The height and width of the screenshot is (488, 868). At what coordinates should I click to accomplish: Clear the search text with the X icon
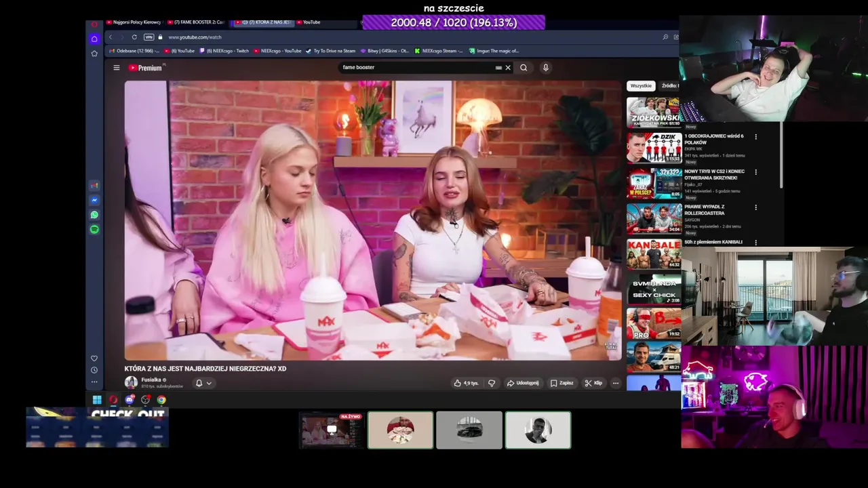[x=507, y=68]
